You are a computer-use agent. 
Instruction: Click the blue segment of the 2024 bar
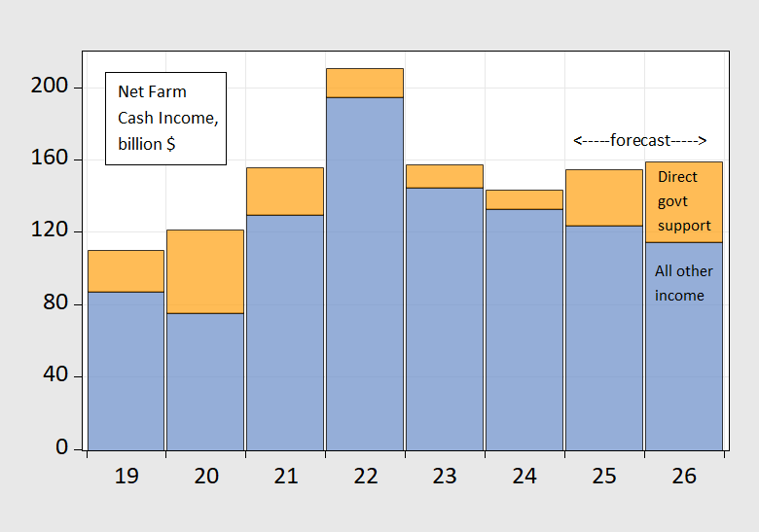point(524,329)
